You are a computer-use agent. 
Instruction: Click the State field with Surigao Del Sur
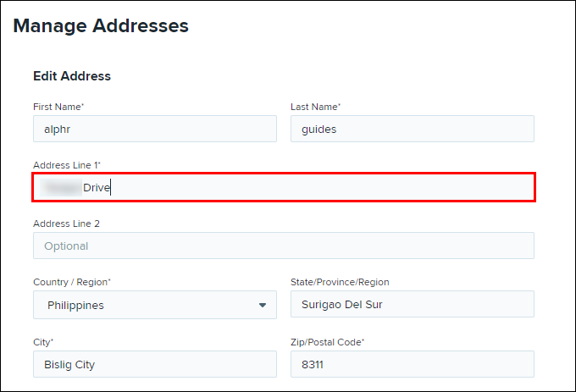coord(412,305)
